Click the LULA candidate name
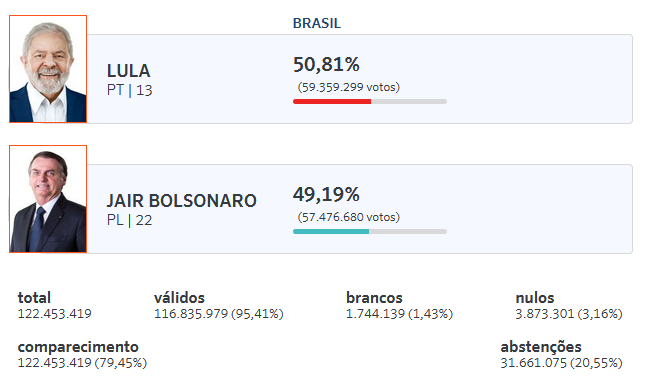The image size is (645, 388). (129, 71)
